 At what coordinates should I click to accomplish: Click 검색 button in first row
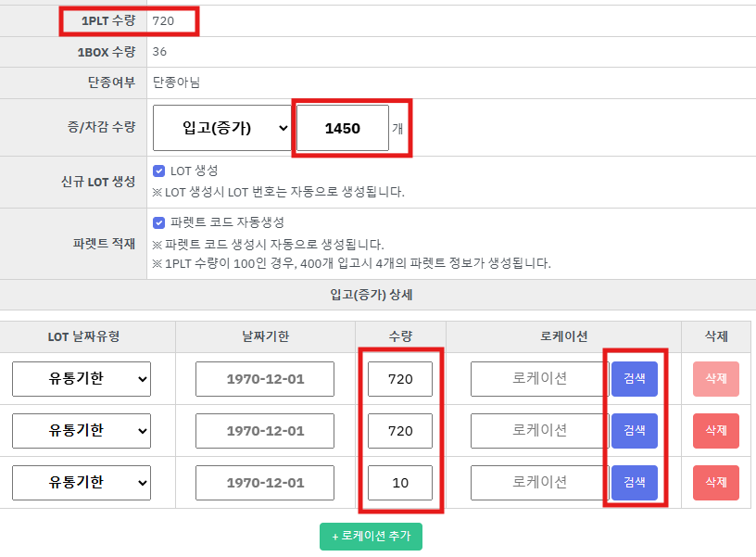pyautogui.click(x=635, y=379)
